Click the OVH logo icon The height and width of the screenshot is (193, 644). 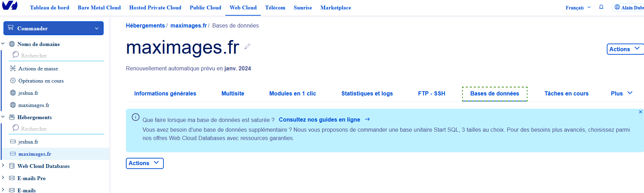(10, 6)
